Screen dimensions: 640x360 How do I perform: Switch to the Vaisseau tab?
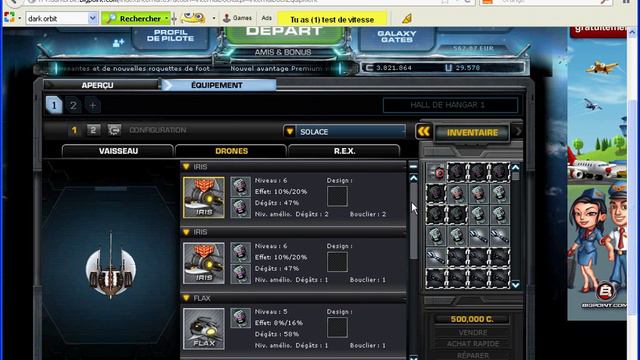[118, 151]
